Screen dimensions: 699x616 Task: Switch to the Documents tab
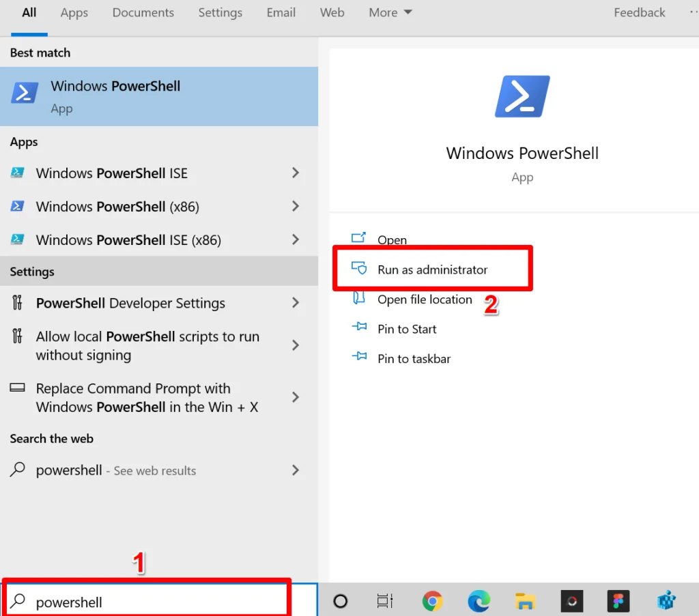[x=143, y=12]
